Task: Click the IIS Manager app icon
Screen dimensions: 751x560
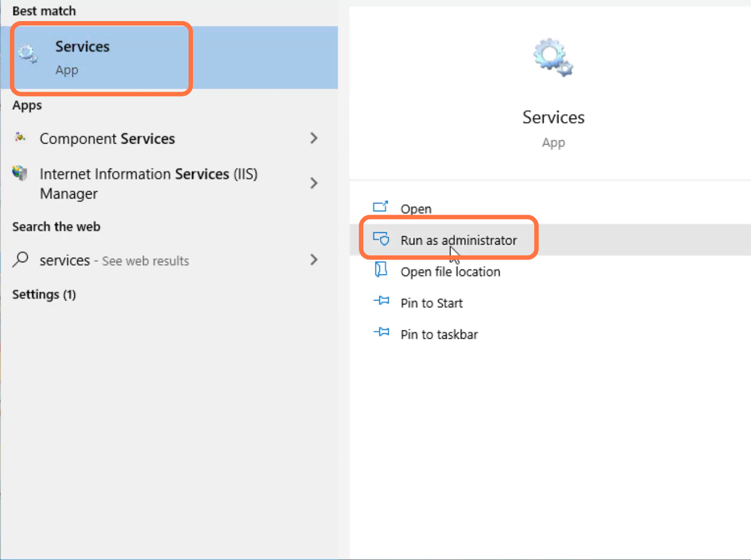Action: [20, 173]
